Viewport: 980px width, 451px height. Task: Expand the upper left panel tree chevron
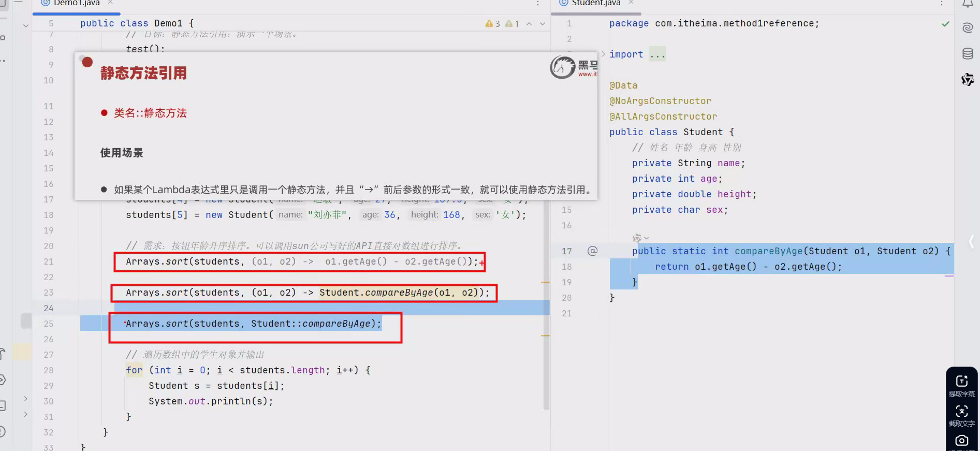pos(25,399)
